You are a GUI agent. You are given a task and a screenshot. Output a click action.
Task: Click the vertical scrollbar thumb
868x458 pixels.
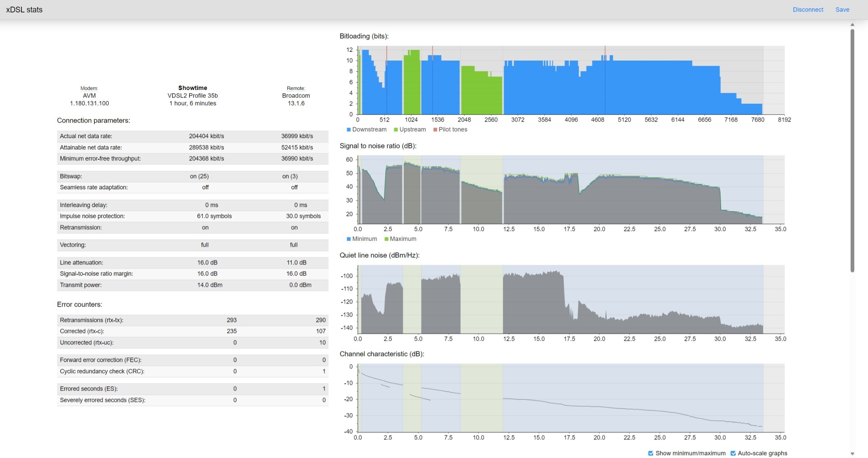pyautogui.click(x=852, y=150)
